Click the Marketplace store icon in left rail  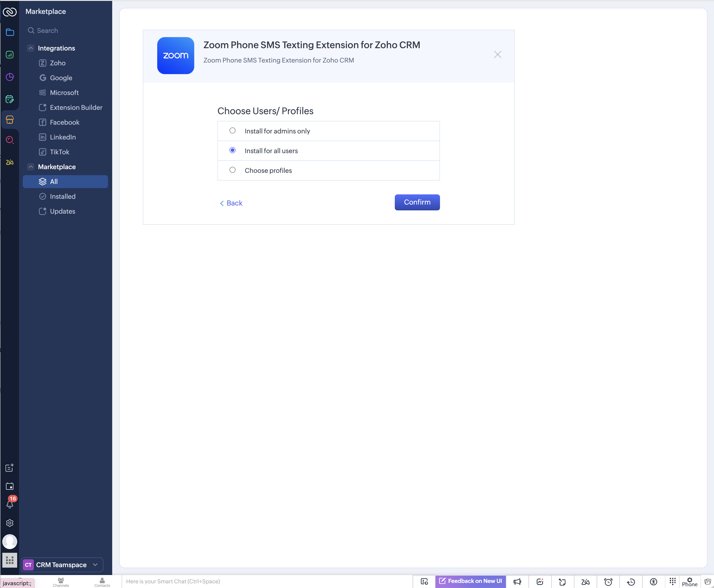click(10, 120)
